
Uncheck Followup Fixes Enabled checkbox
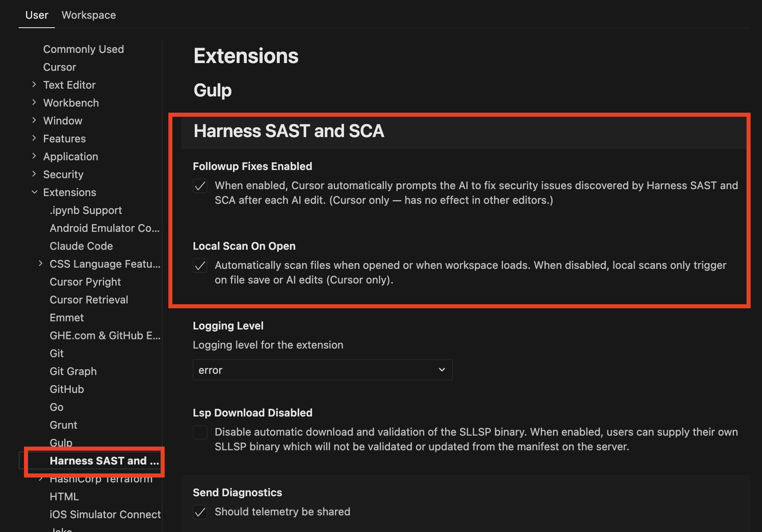coord(200,186)
